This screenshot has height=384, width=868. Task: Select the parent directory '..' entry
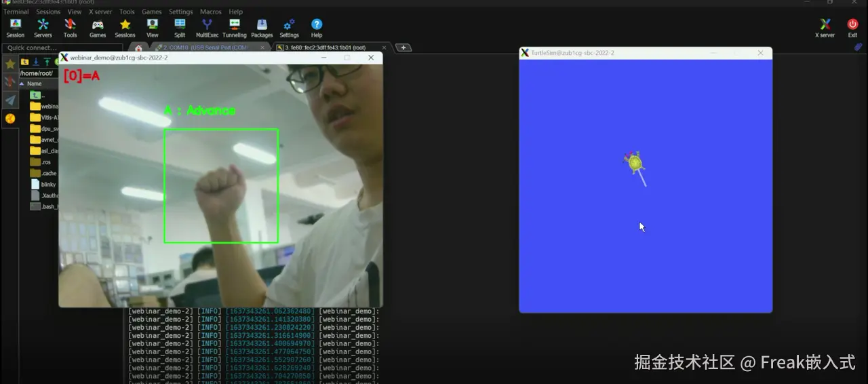coord(37,95)
